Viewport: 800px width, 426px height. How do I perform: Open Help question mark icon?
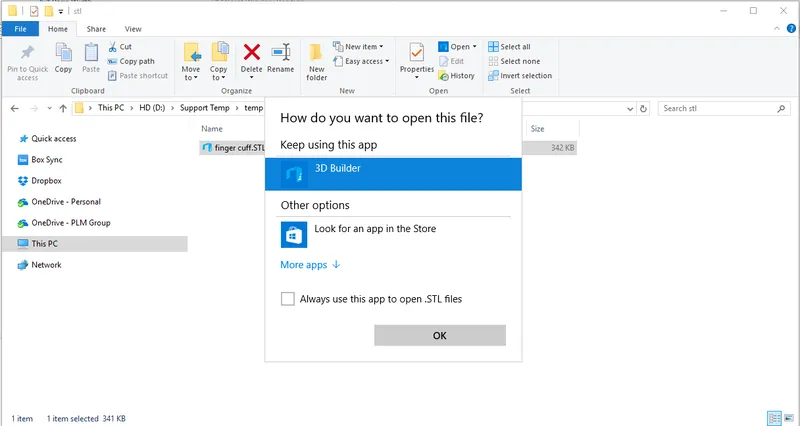click(791, 29)
